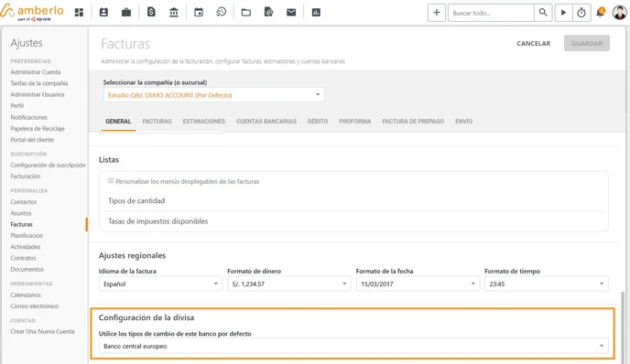Open the reports chart icon

[316, 13]
